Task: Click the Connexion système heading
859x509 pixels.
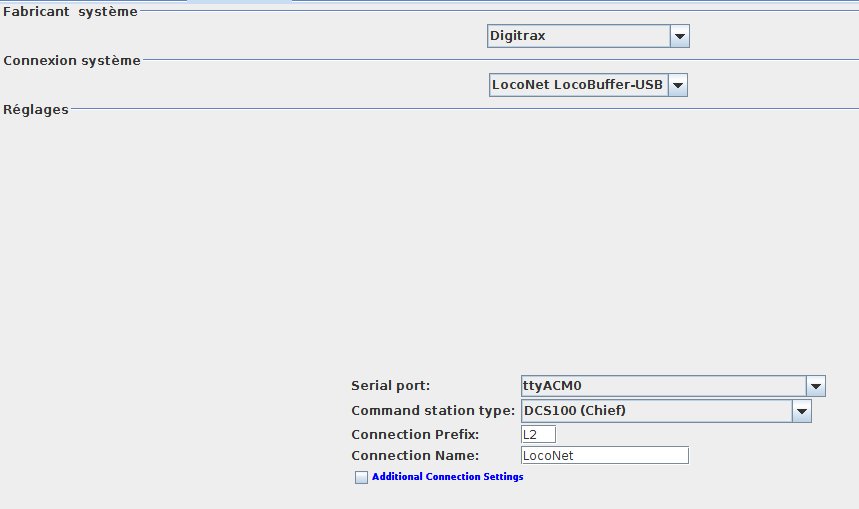Action: (72, 60)
